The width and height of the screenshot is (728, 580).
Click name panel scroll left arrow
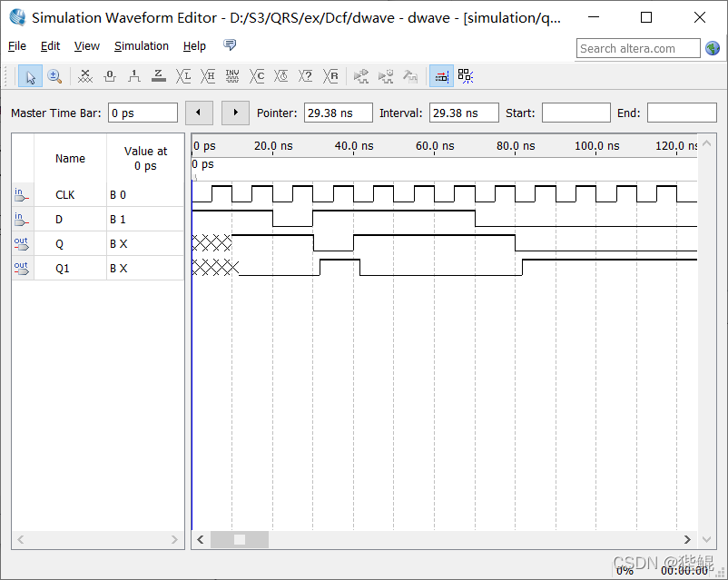pyautogui.click(x=21, y=539)
